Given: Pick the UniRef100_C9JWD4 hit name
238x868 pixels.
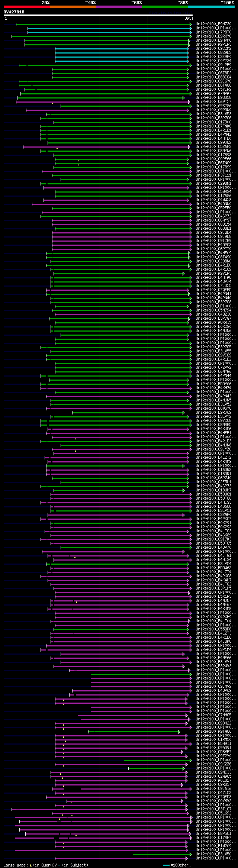Looking at the screenshot, I should coord(213,233).
